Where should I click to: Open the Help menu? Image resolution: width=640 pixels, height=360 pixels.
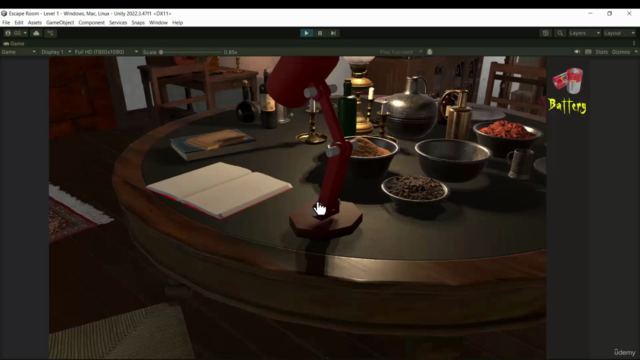(x=178, y=22)
